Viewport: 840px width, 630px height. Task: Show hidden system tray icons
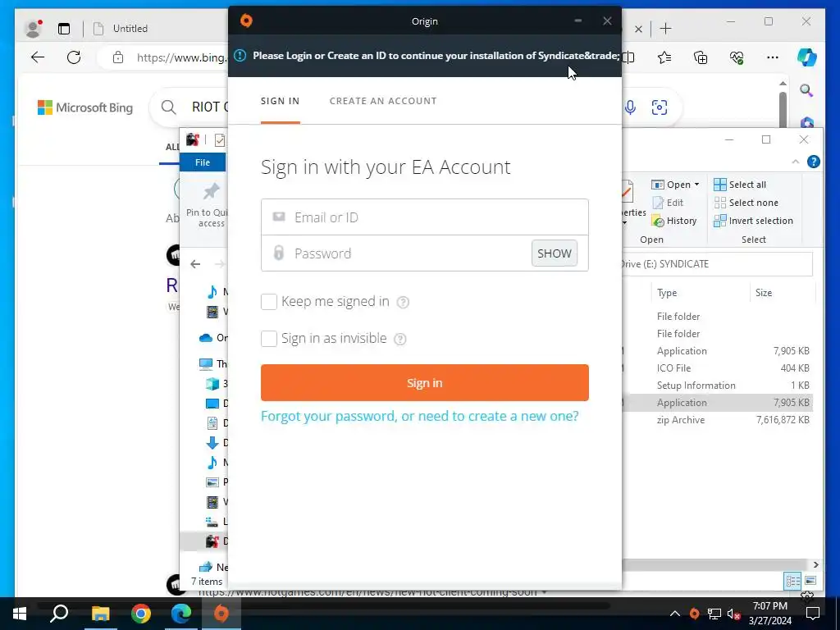point(675,614)
